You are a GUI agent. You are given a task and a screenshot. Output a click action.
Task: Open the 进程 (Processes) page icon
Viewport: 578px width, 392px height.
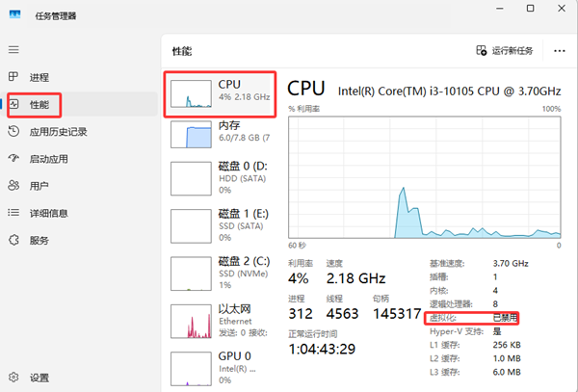[x=13, y=77]
